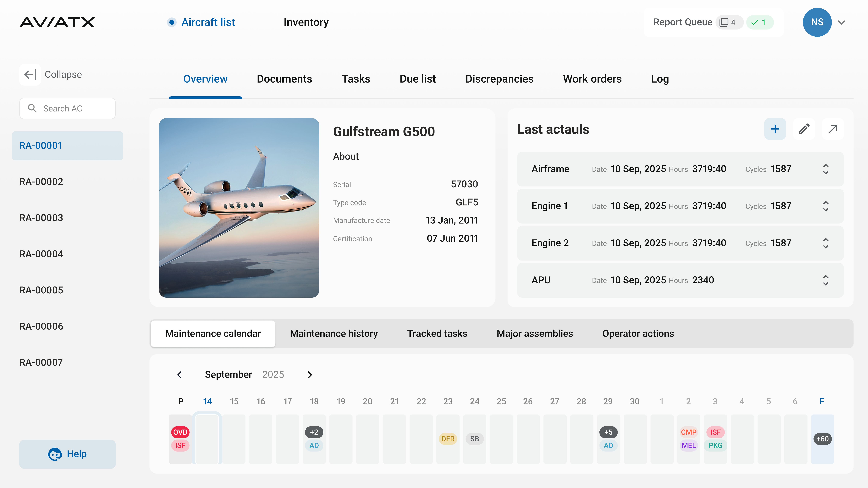Open Inventory in top navigation
868x488 pixels.
(x=306, y=22)
